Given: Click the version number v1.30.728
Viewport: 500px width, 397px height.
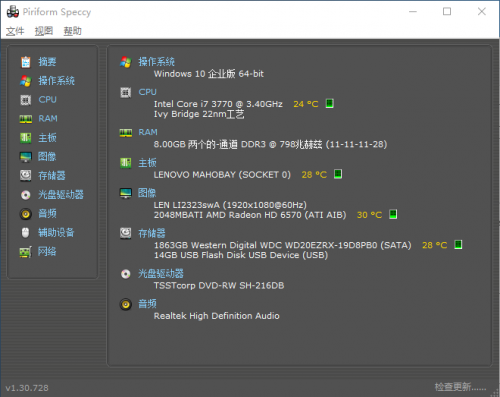Looking at the screenshot, I should (27, 388).
